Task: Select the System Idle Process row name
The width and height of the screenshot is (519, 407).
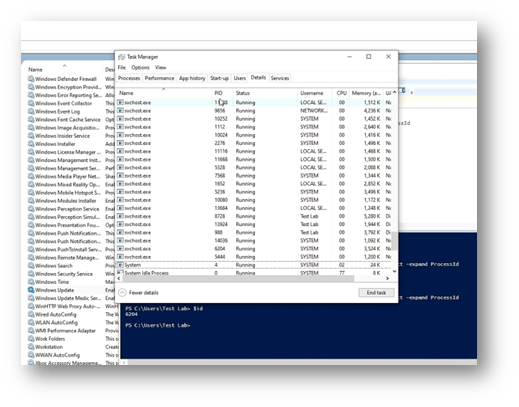Action: click(146, 273)
